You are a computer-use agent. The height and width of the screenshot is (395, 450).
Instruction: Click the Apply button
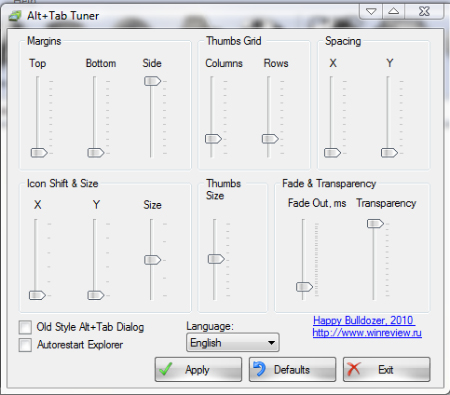pyautogui.click(x=198, y=369)
